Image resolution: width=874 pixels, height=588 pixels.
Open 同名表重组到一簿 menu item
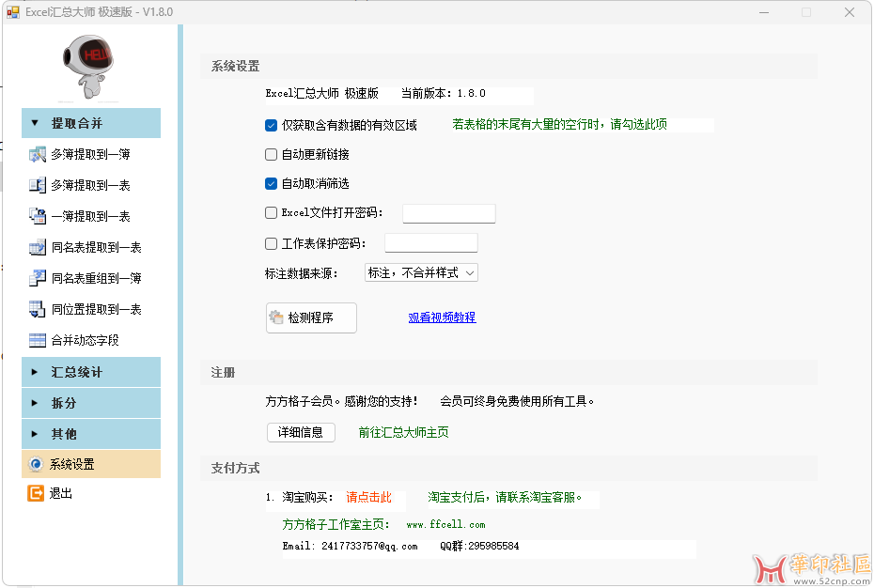91,278
